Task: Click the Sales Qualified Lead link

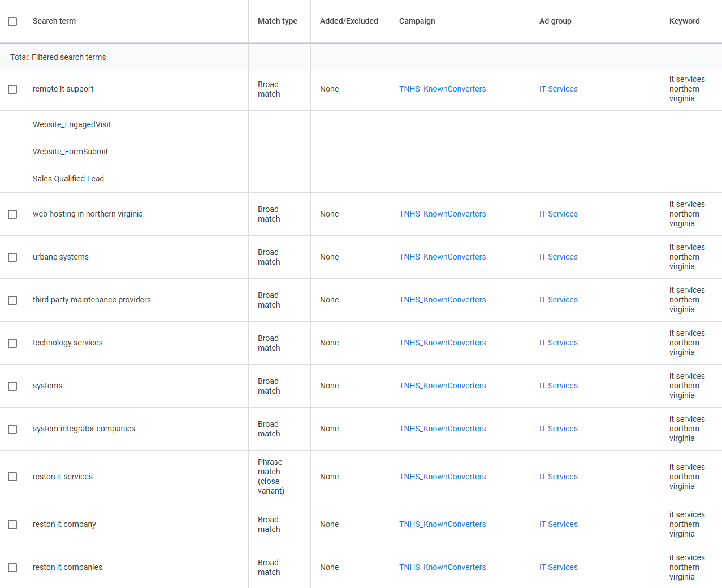Action: click(68, 179)
